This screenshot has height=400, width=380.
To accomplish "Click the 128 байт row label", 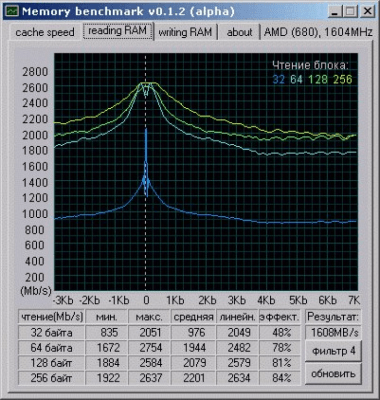I will point(51,363).
